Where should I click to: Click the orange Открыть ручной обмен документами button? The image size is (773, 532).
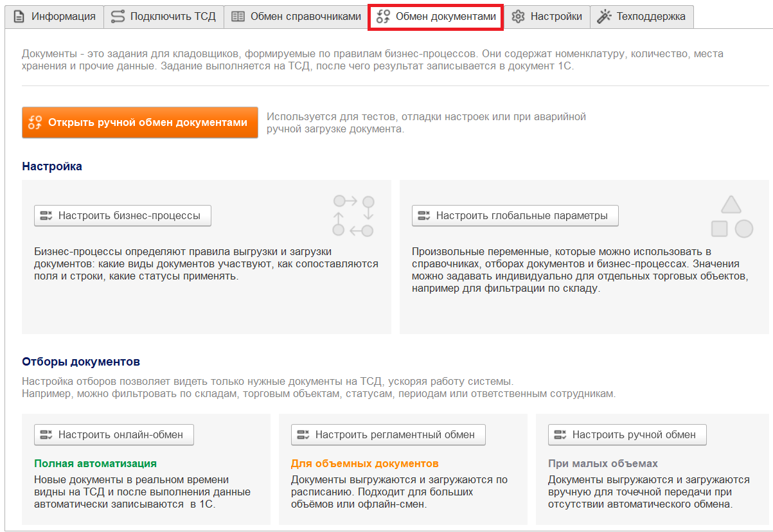[x=140, y=122]
